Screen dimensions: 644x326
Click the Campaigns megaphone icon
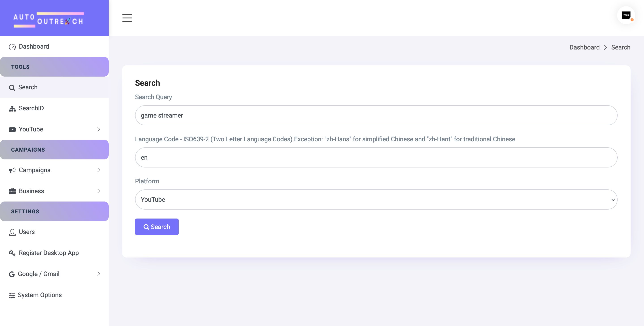[12, 170]
